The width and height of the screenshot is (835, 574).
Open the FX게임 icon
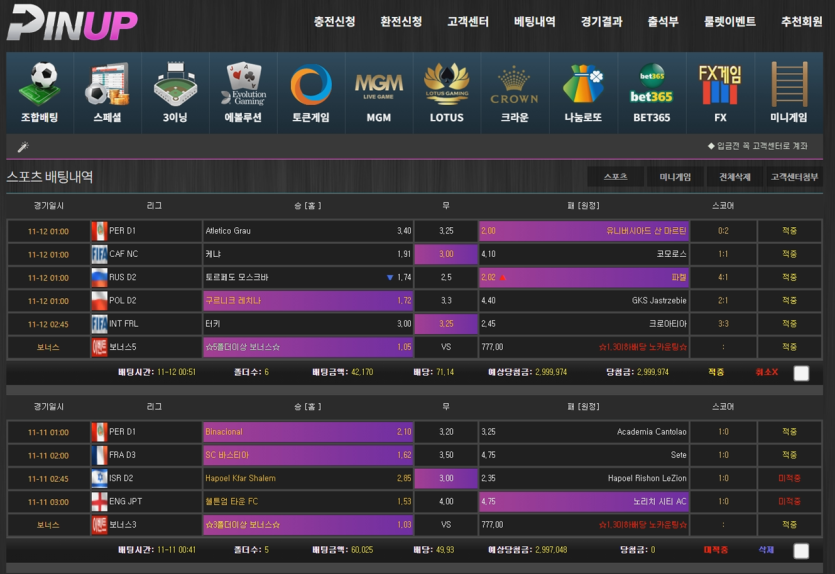[720, 84]
